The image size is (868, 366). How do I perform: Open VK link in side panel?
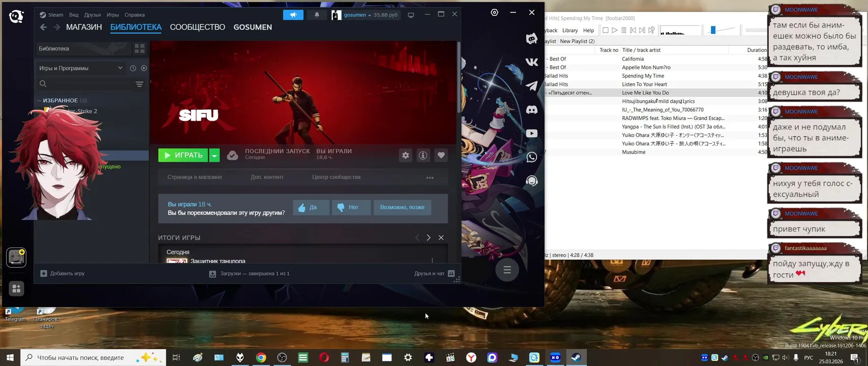[532, 62]
